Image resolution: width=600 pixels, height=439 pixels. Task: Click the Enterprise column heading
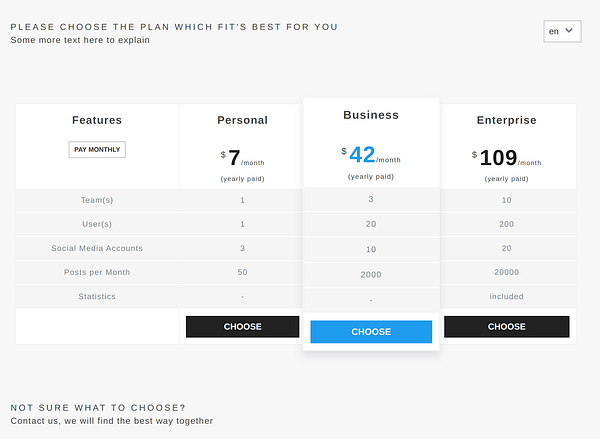click(506, 120)
